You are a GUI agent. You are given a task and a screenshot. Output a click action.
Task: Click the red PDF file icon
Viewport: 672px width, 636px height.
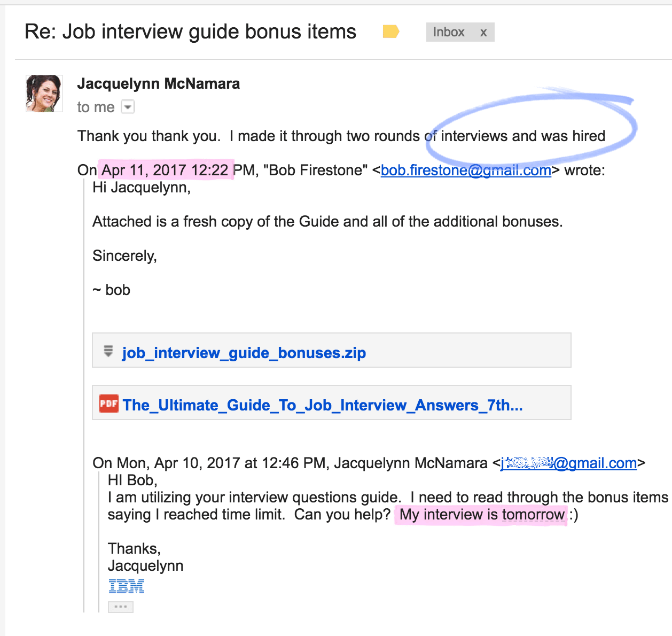point(109,404)
